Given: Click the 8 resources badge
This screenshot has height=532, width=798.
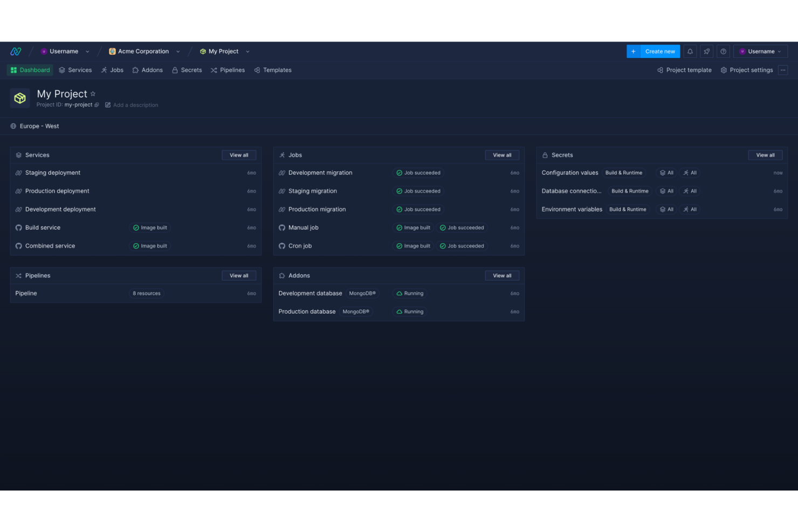Looking at the screenshot, I should coord(147,293).
